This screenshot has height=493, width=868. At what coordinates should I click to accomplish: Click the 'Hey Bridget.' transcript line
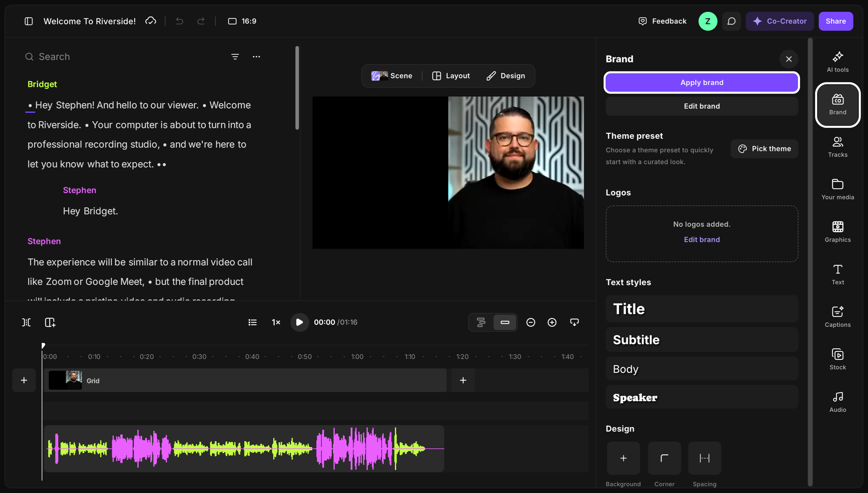tap(90, 211)
